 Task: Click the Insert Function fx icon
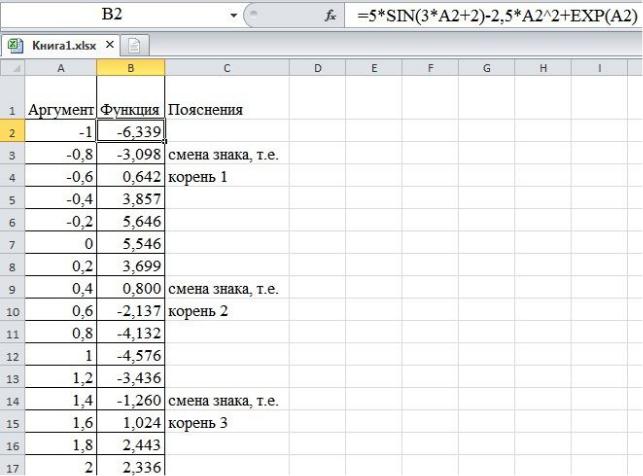coord(330,16)
